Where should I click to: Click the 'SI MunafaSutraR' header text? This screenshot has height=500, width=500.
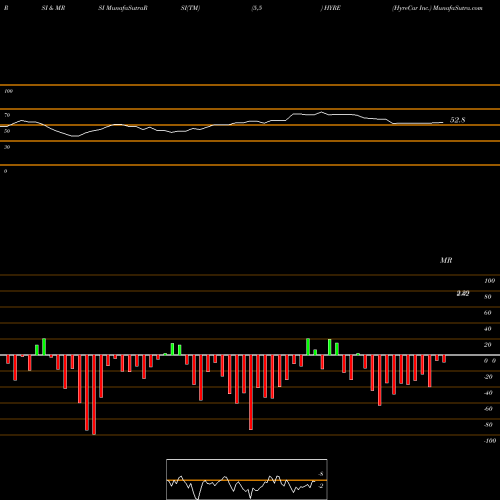[123, 8]
